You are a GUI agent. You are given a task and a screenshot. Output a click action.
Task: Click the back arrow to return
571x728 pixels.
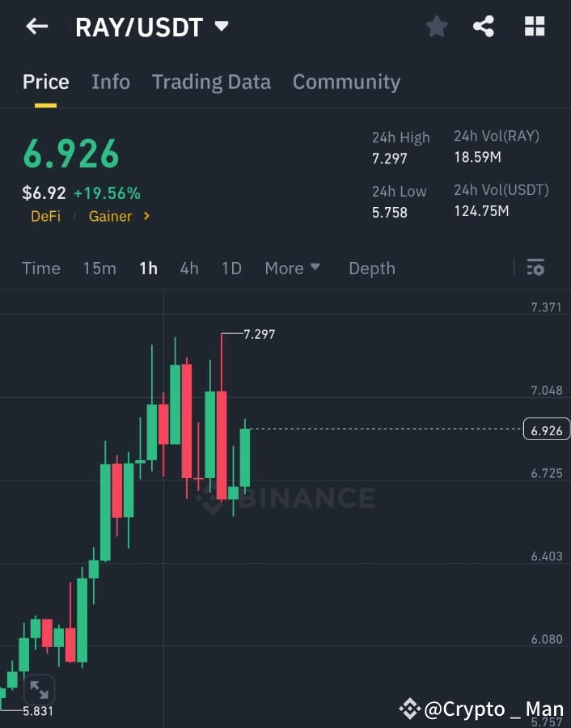pyautogui.click(x=36, y=26)
